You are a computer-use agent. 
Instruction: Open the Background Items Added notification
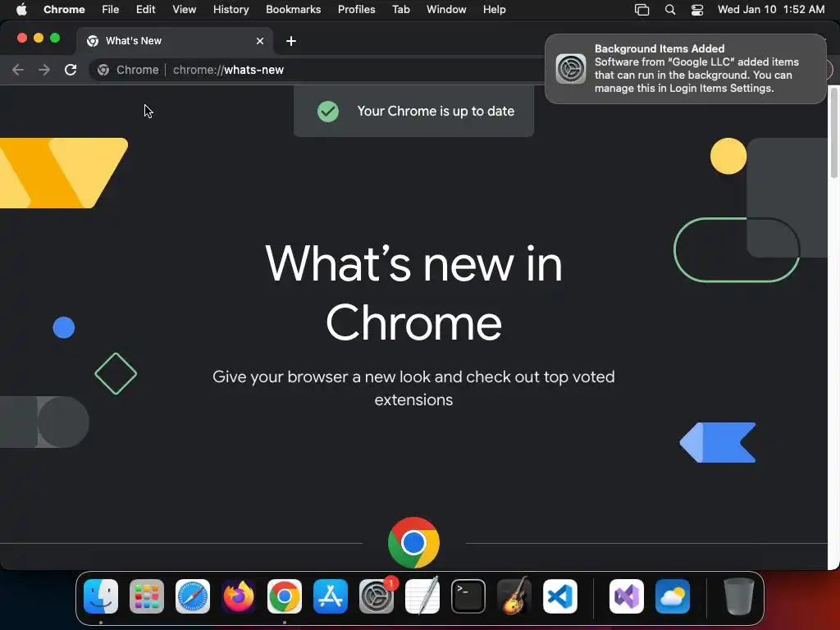685,69
